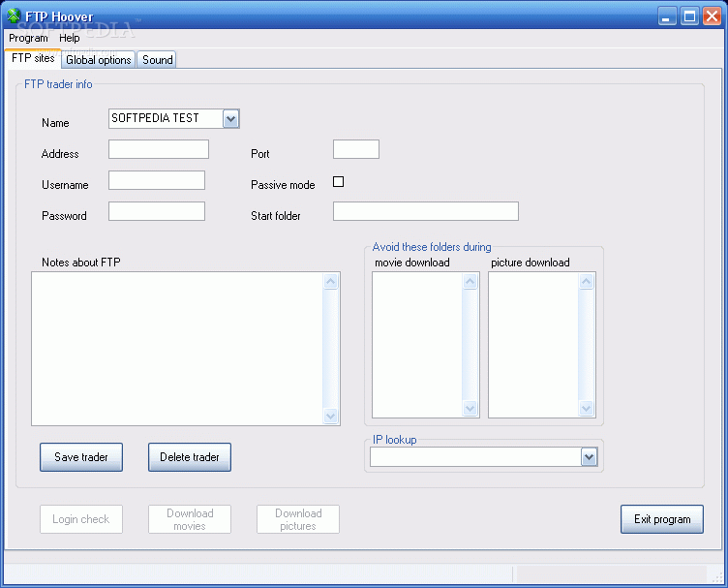Focus the Start folder input field

point(426,211)
